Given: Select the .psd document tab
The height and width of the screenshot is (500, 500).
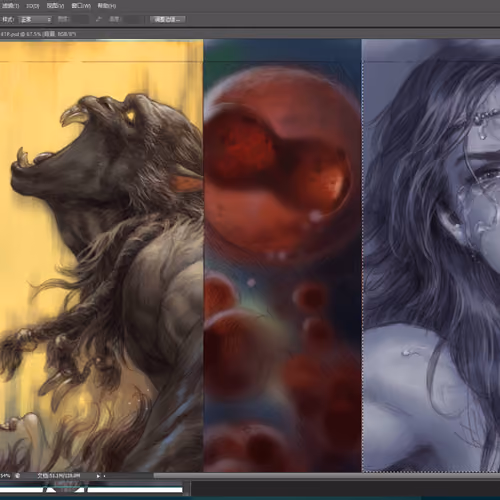Looking at the screenshot, I should [x=38, y=34].
